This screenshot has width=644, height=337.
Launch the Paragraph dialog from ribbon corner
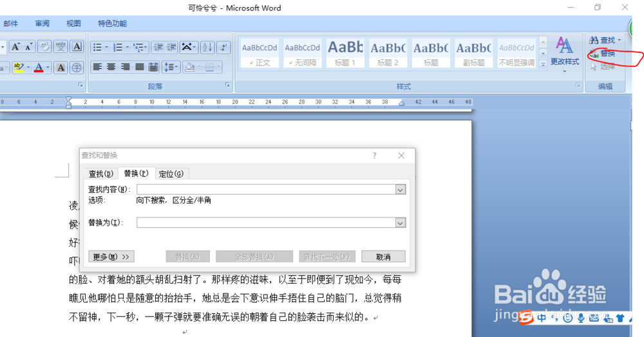coord(227,85)
